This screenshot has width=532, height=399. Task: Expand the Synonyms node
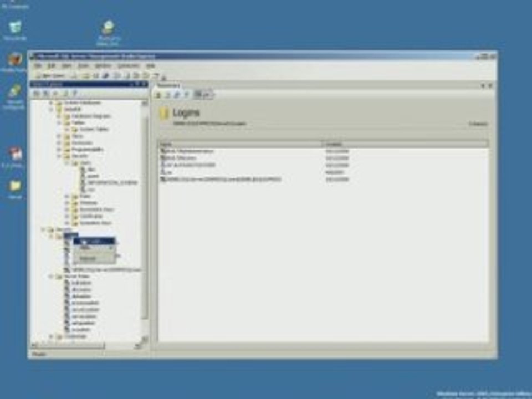[x=59, y=143]
